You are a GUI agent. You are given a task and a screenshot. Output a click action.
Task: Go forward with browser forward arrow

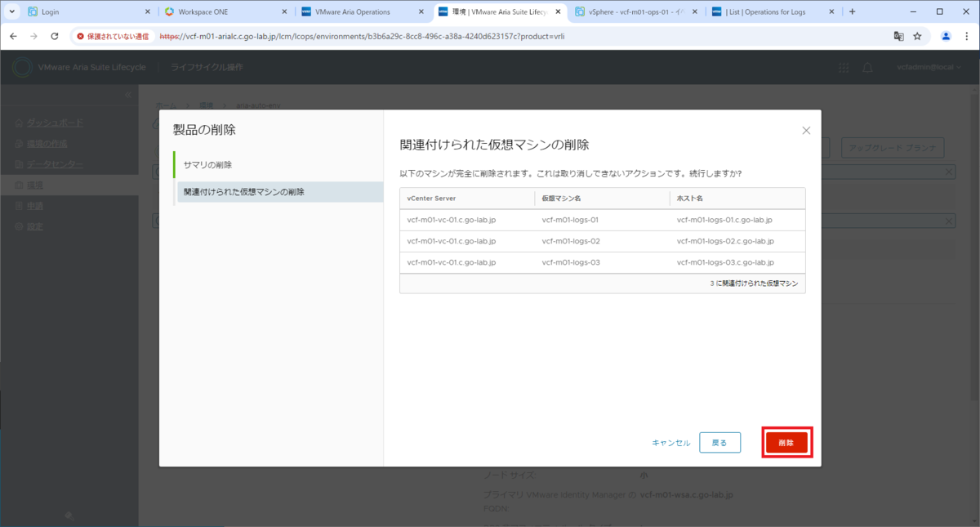(33, 36)
